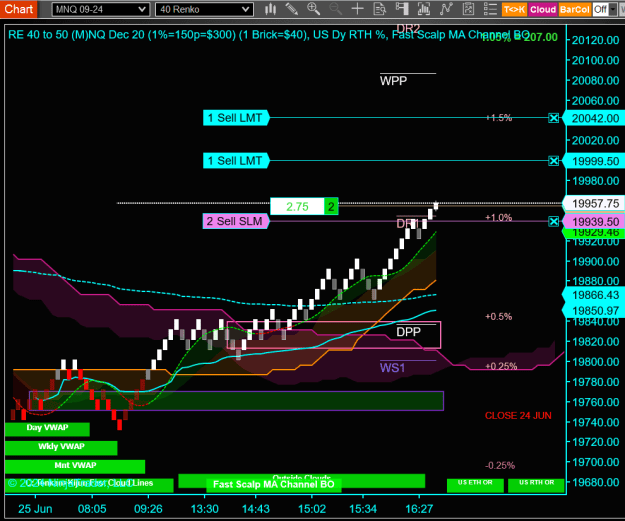
Task: Click the Day VWAP green label
Action: [47, 429]
